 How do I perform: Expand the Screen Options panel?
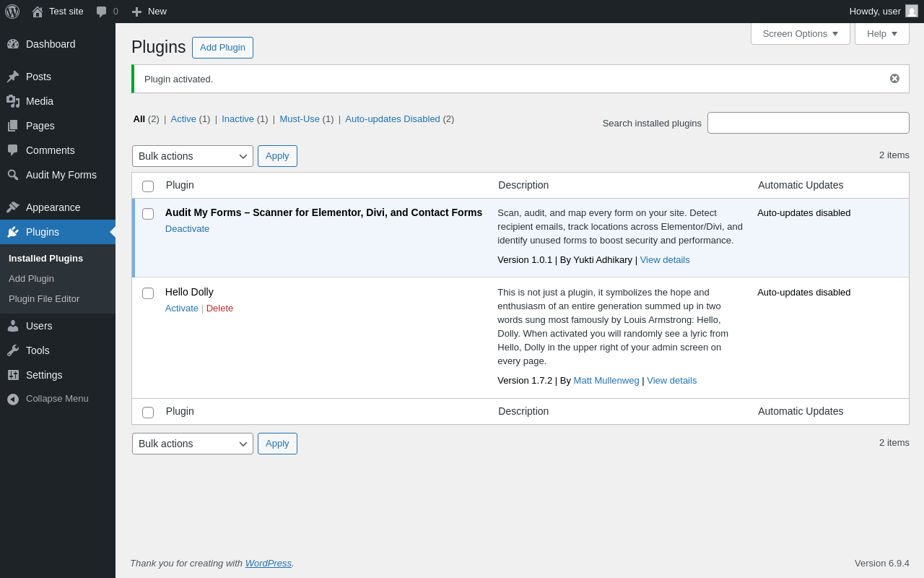point(801,33)
